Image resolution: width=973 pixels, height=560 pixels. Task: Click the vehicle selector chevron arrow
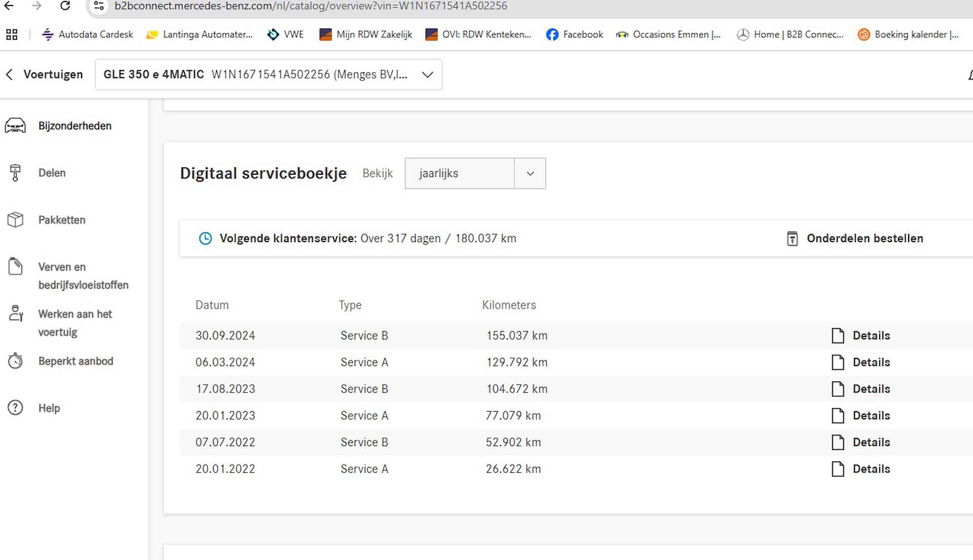coord(428,74)
